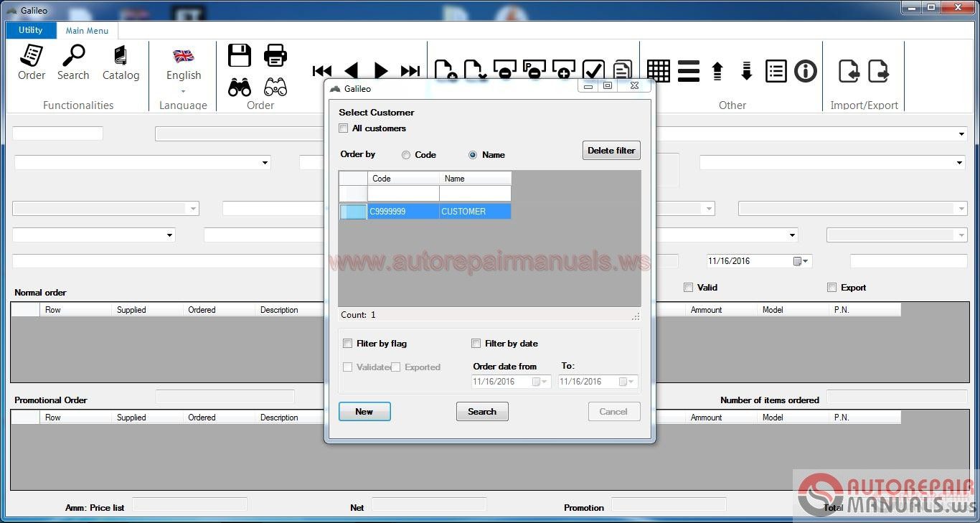Image resolution: width=980 pixels, height=523 pixels.
Task: Open the main window date picker beside Valid
Action: pos(801,261)
